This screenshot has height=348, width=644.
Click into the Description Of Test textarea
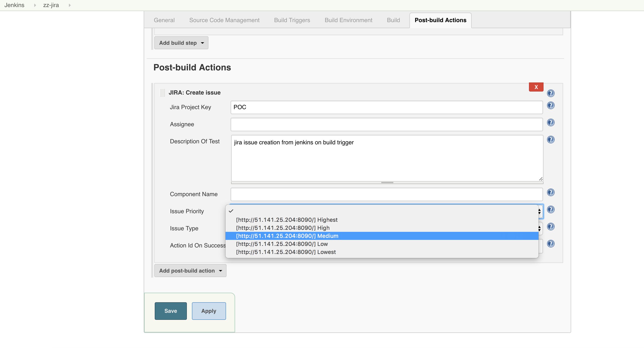pyautogui.click(x=387, y=158)
